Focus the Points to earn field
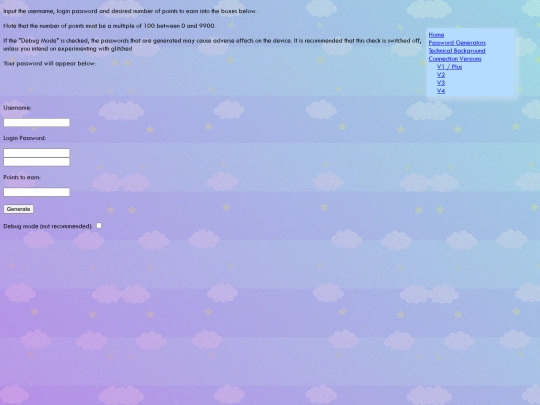Screen dimensions: 540x405 click(x=37, y=192)
